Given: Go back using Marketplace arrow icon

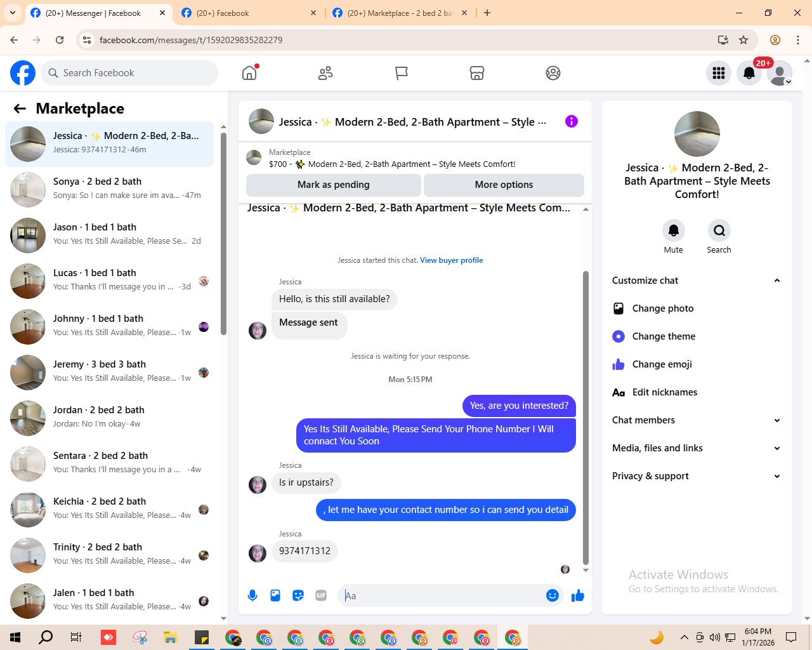Looking at the screenshot, I should (20, 109).
